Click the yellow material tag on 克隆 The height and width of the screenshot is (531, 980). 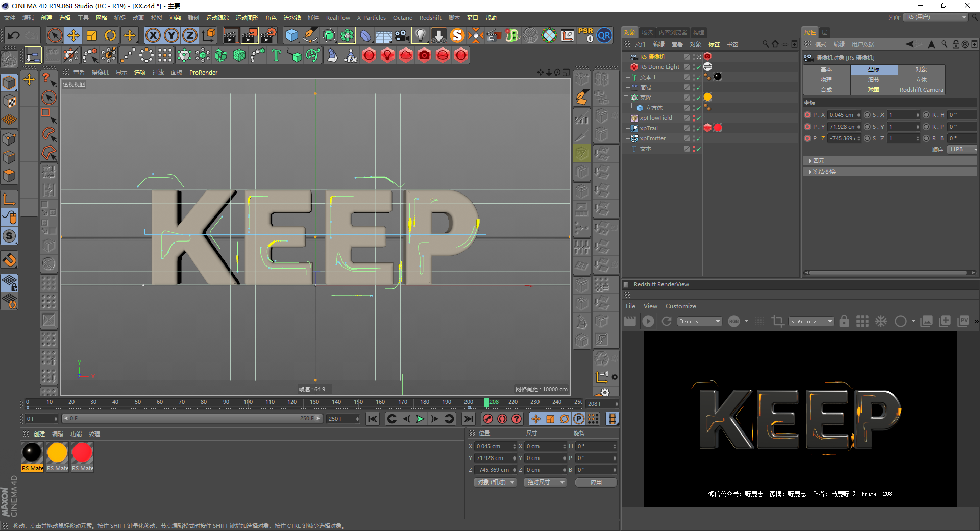pyautogui.click(x=708, y=97)
